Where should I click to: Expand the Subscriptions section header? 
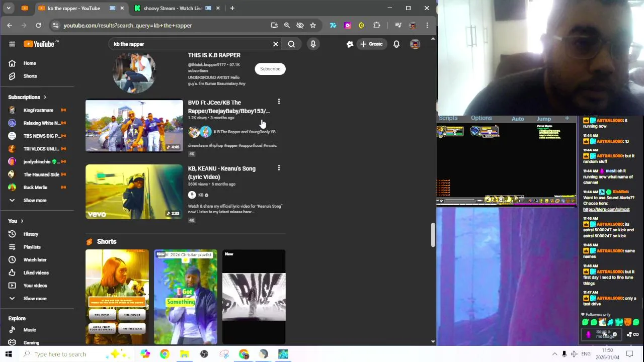[27, 97]
